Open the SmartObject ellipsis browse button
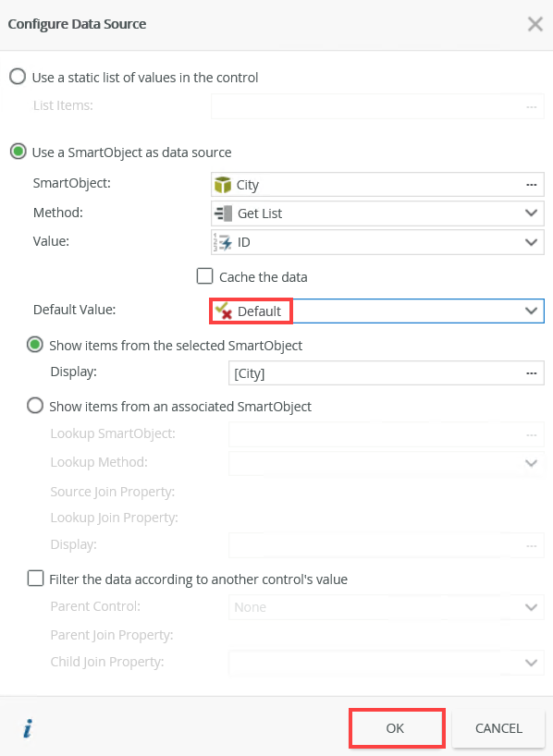 [x=532, y=185]
